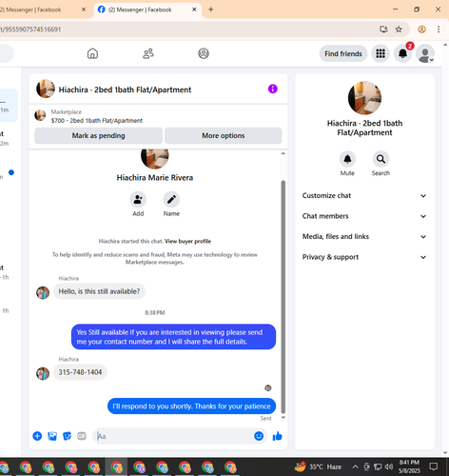The width and height of the screenshot is (449, 476).
Task: Choose a sticker icon in composer
Action: coord(67,436)
